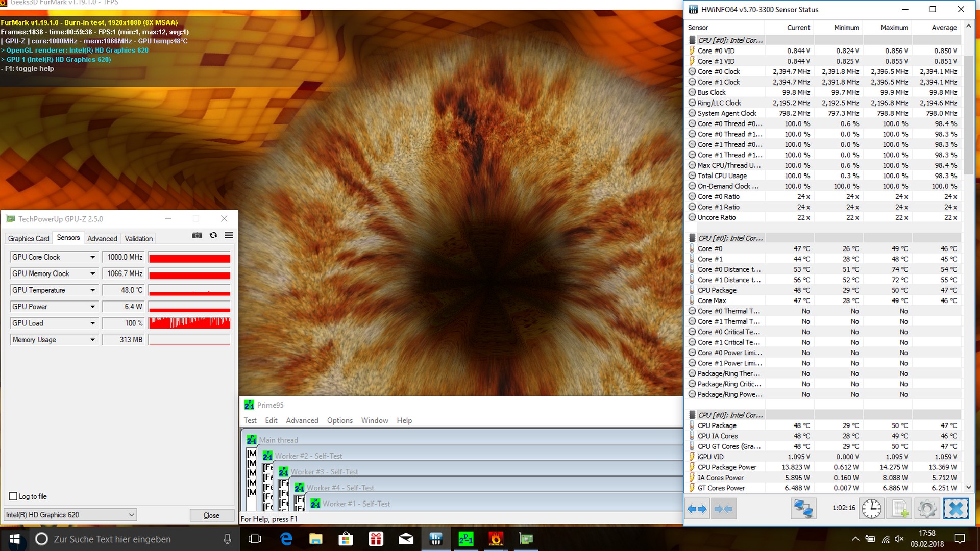
Task: Switch to the Advanced tab in GPU-Z
Action: tap(102, 239)
